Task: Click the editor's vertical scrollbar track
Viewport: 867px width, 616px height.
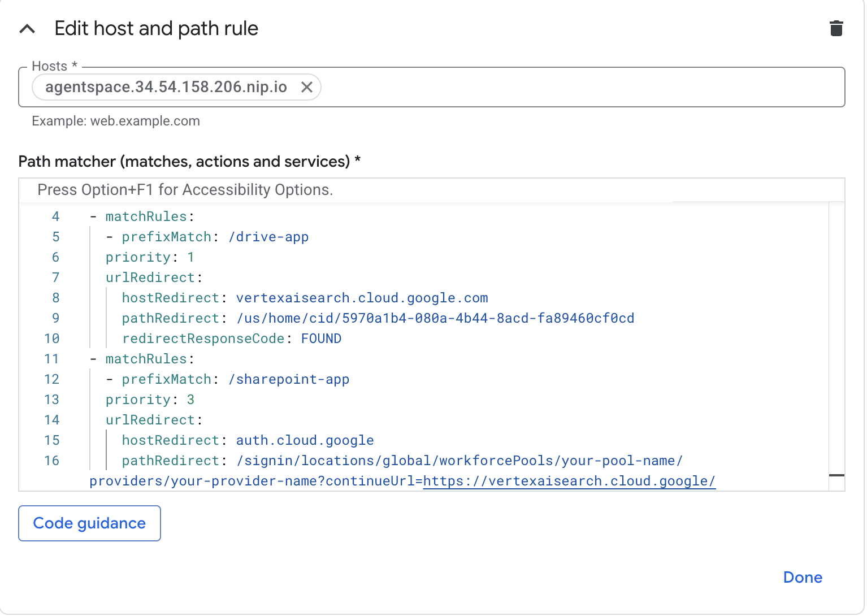Action: (x=836, y=339)
